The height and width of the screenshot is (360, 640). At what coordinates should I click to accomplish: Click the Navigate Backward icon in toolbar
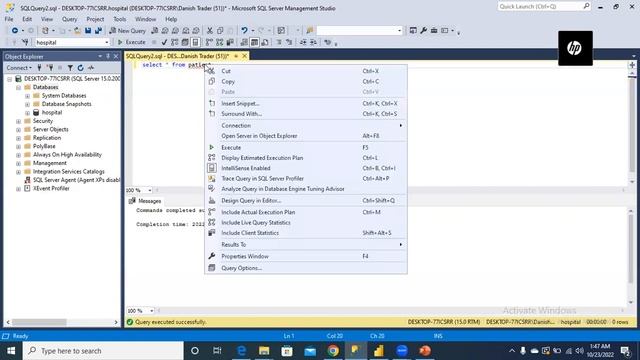[15, 31]
